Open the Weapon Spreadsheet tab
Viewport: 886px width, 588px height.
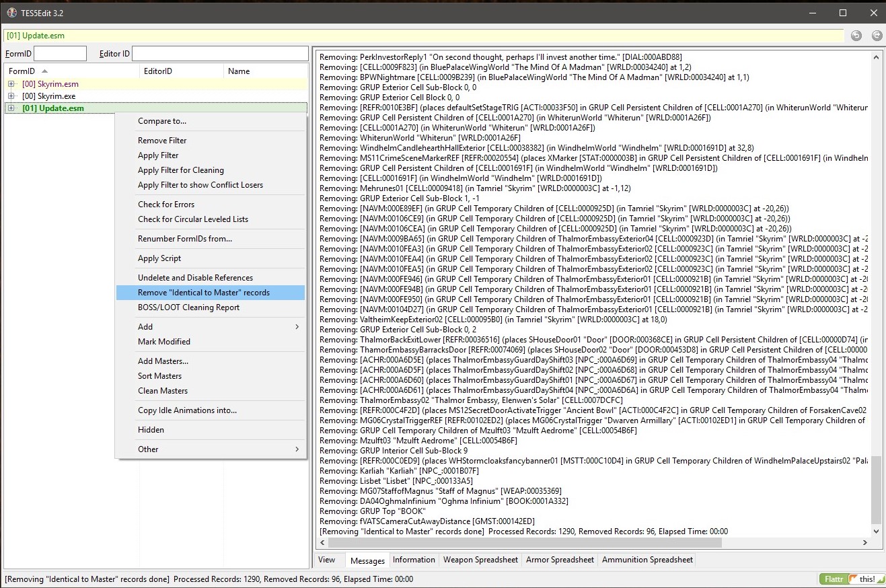(x=480, y=560)
